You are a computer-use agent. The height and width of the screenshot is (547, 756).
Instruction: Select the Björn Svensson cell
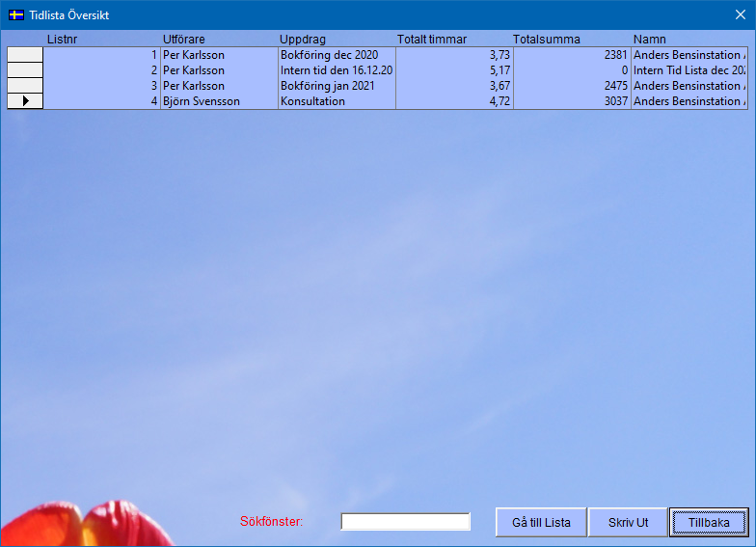point(219,101)
